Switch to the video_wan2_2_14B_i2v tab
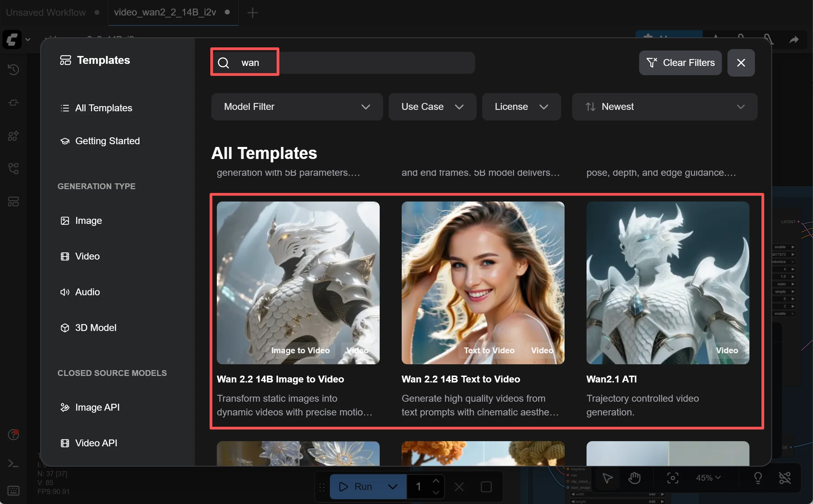Screen dimensions: 813x504 click(x=165, y=13)
